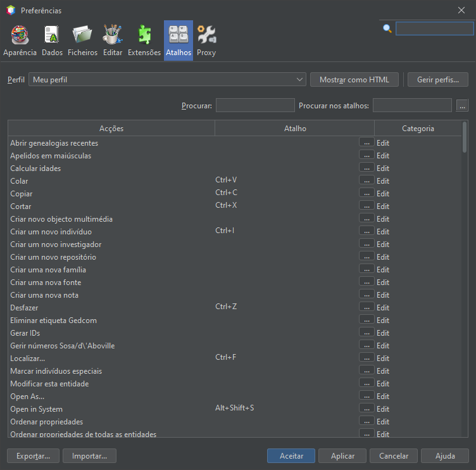The width and height of the screenshot is (476, 470).
Task: Open the Extensões preferences icon
Action: click(x=144, y=41)
